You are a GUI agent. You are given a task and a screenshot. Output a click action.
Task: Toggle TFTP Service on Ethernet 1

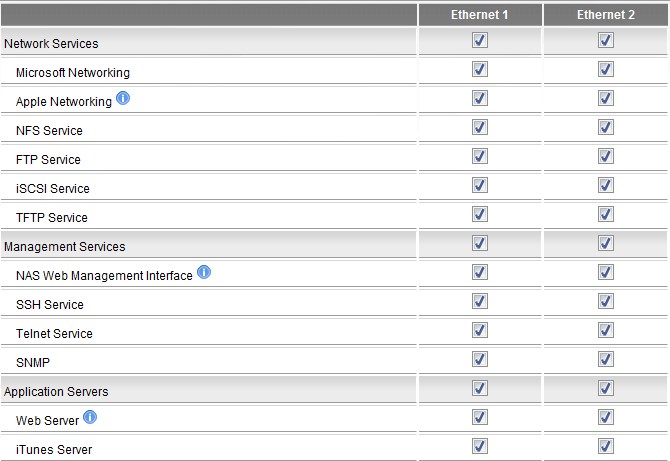pos(480,214)
